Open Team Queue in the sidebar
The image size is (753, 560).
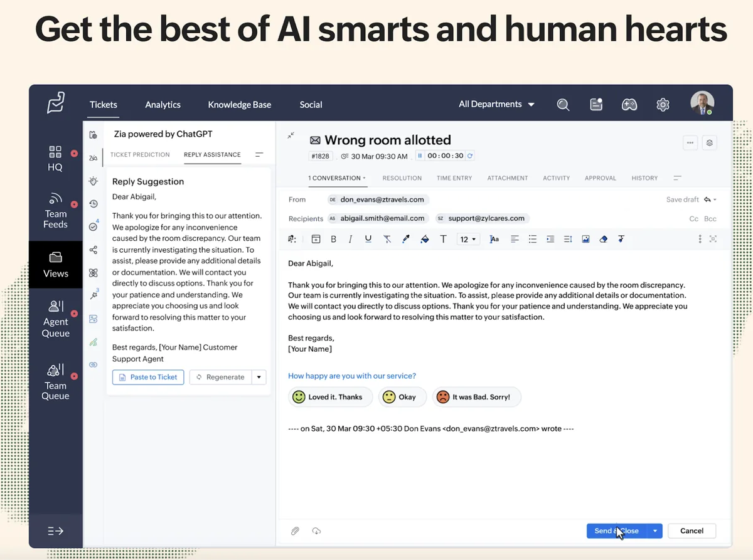55,381
